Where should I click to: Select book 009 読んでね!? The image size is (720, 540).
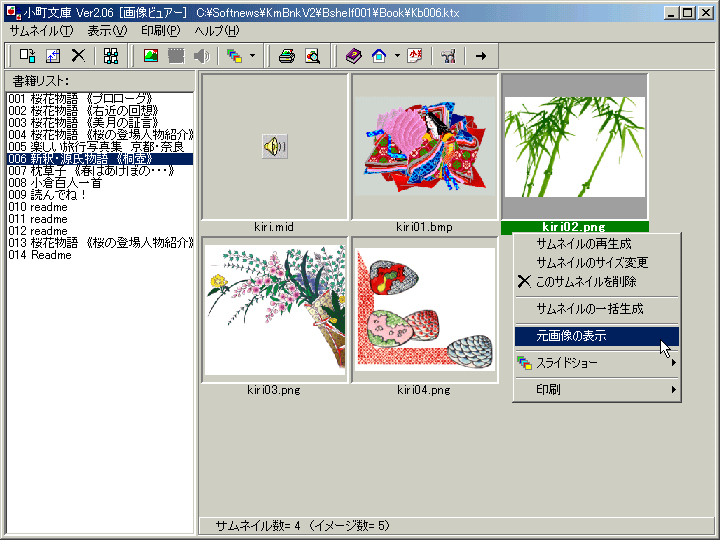point(100,195)
